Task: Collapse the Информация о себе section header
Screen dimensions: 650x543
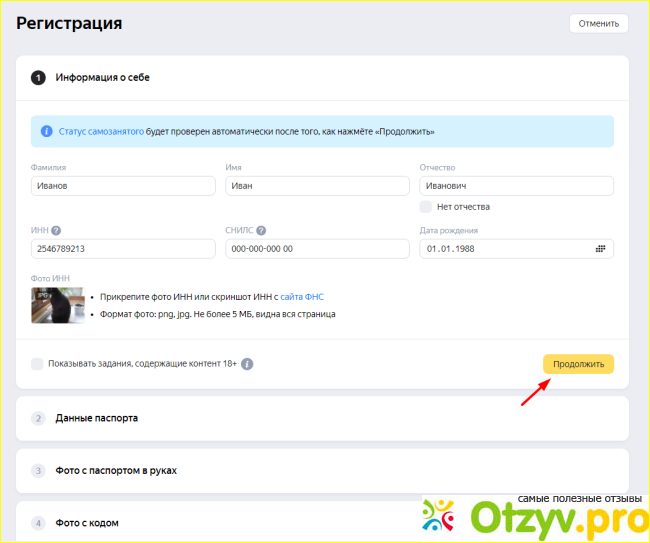Action: click(x=102, y=77)
